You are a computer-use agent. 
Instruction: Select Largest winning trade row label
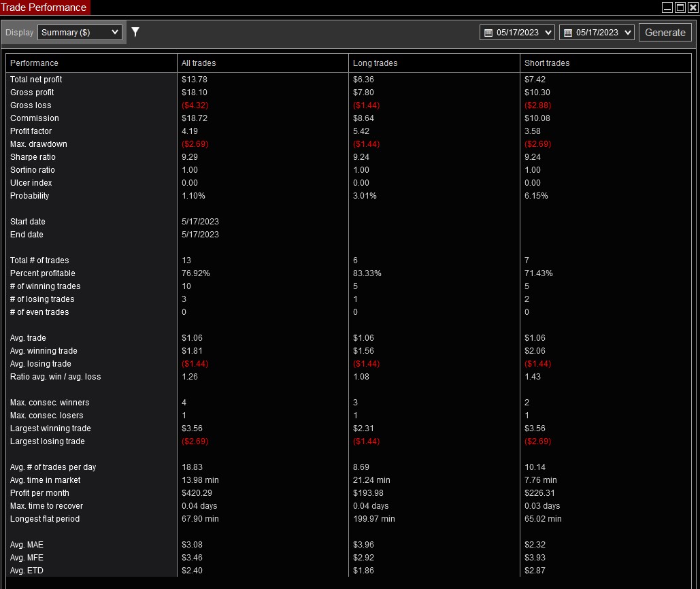click(50, 428)
